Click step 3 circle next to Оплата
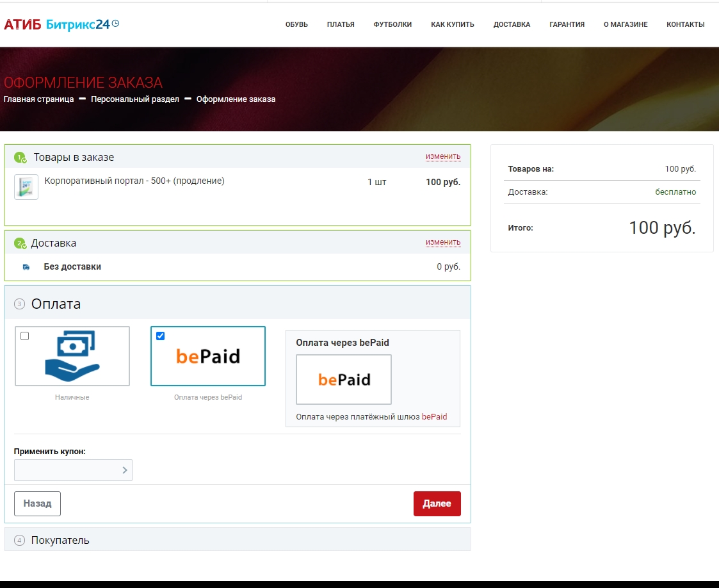719x588 pixels. 19,304
